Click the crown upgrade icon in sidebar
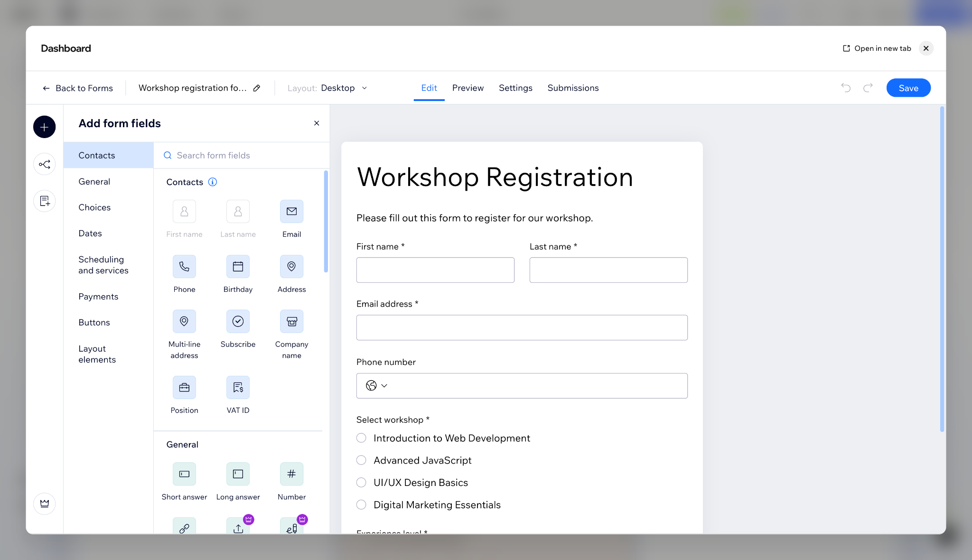Screen dimensions: 972x560 [x=44, y=504]
